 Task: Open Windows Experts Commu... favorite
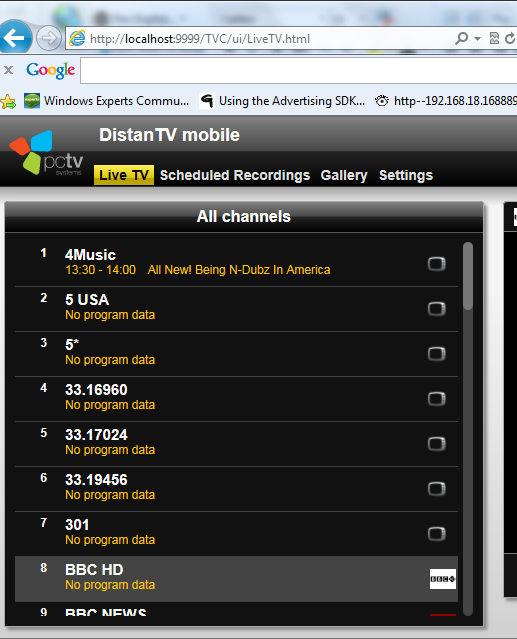(106, 101)
